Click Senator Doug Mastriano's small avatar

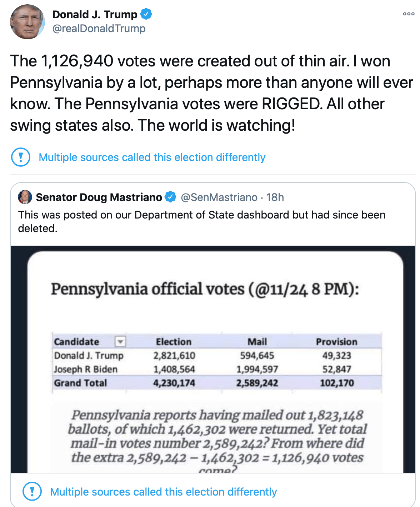(x=25, y=197)
